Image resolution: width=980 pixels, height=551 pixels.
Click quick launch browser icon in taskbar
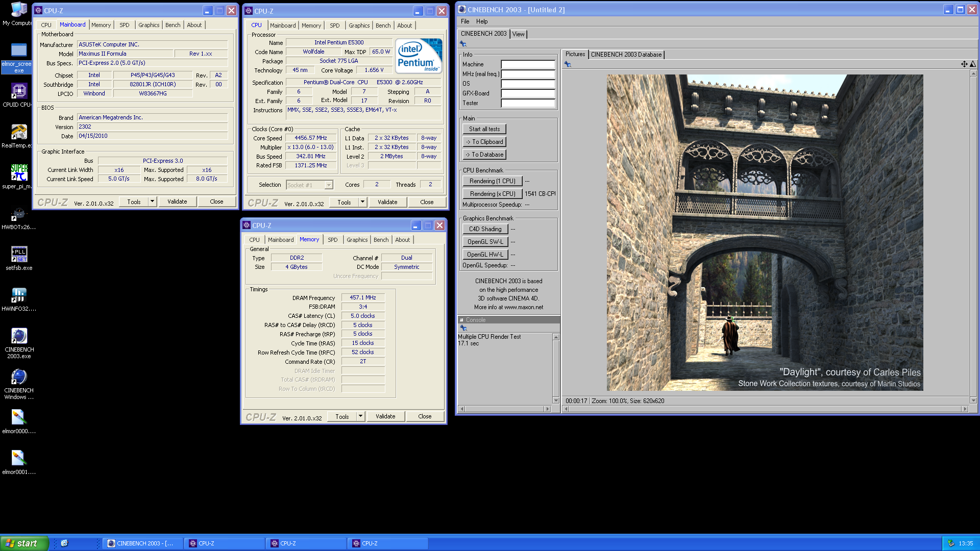(x=64, y=543)
